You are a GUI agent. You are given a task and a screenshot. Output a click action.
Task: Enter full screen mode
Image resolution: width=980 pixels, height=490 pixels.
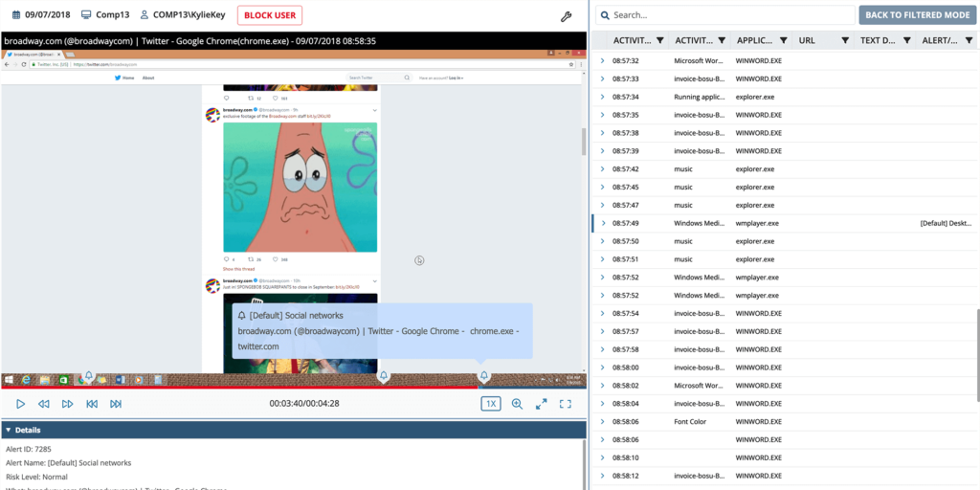(x=566, y=404)
